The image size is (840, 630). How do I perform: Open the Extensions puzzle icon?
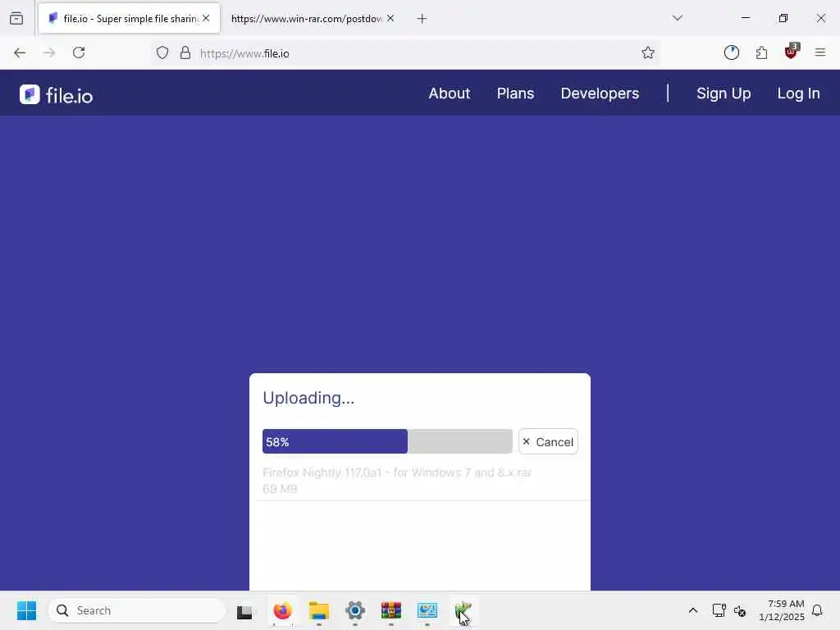[761, 52]
